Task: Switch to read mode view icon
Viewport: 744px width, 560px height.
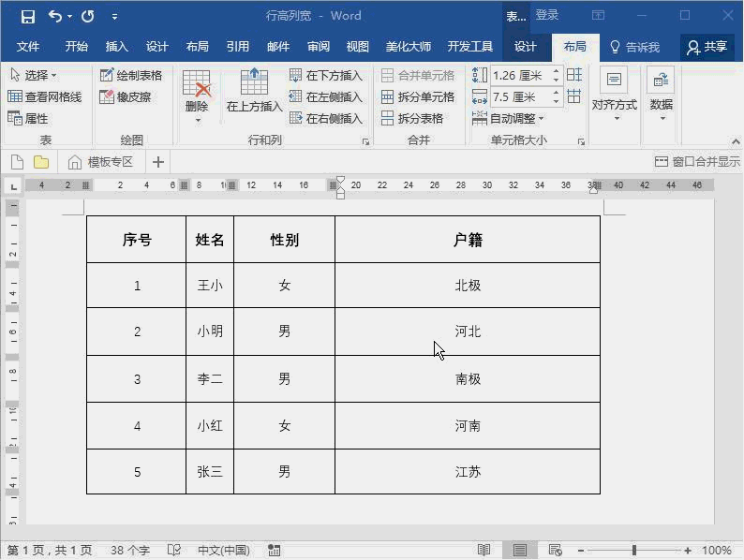Action: tap(484, 550)
